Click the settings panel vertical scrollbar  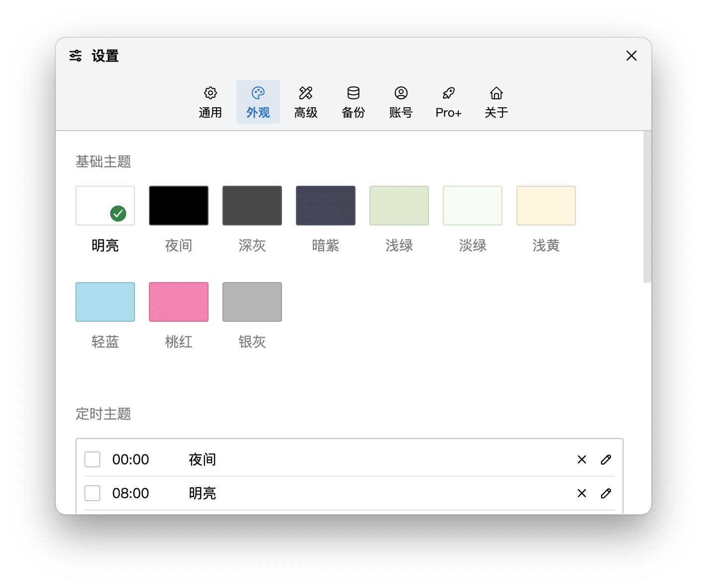click(x=647, y=207)
